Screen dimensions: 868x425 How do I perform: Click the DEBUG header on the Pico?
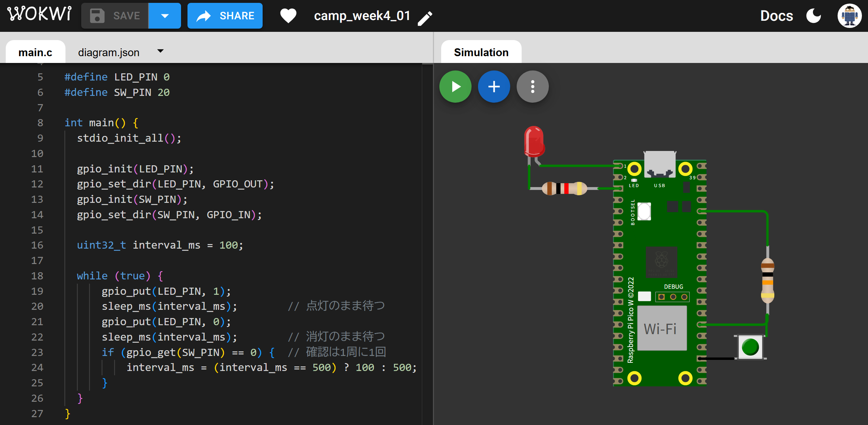pyautogui.click(x=673, y=297)
